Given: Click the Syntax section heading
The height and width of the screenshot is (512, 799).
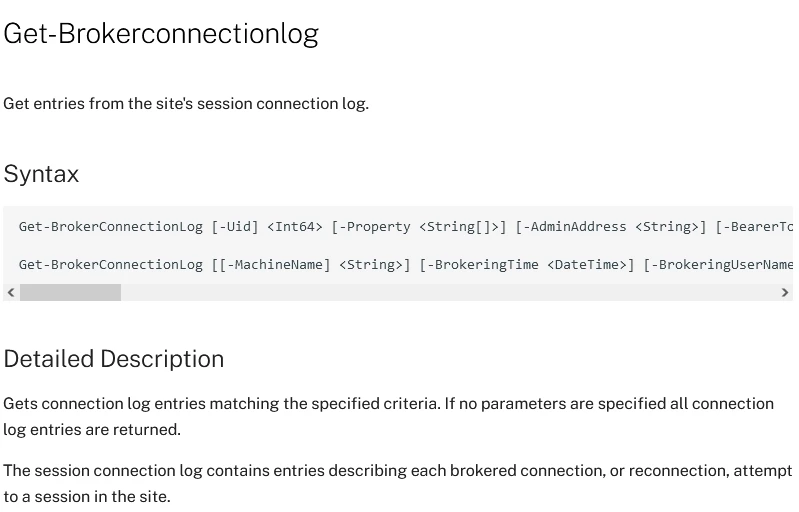Looking at the screenshot, I should [41, 174].
